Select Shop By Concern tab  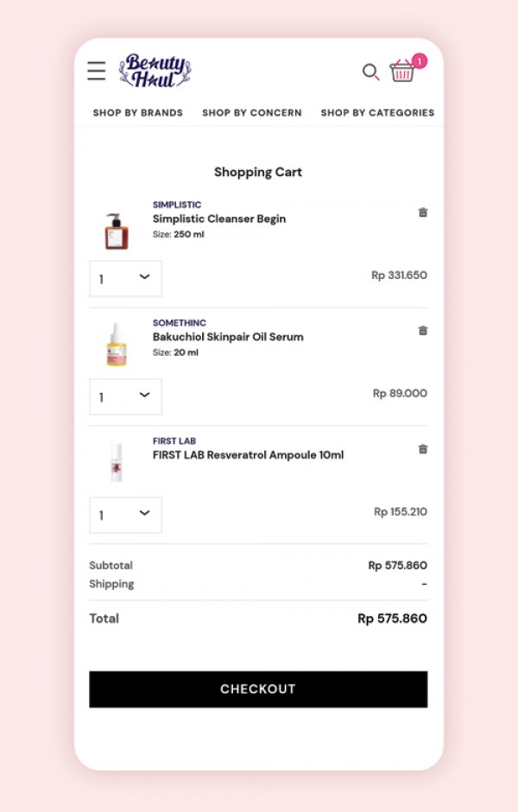coord(252,112)
